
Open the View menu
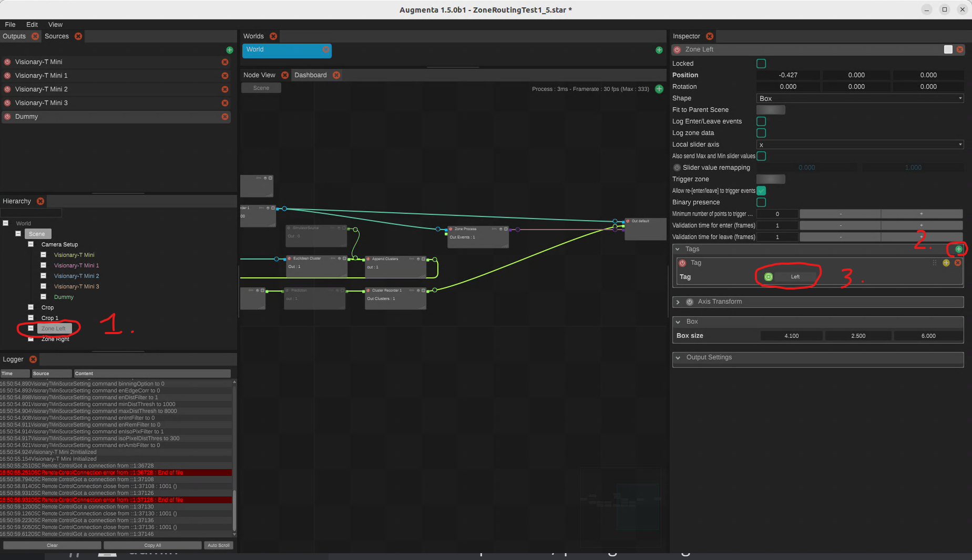[55, 25]
